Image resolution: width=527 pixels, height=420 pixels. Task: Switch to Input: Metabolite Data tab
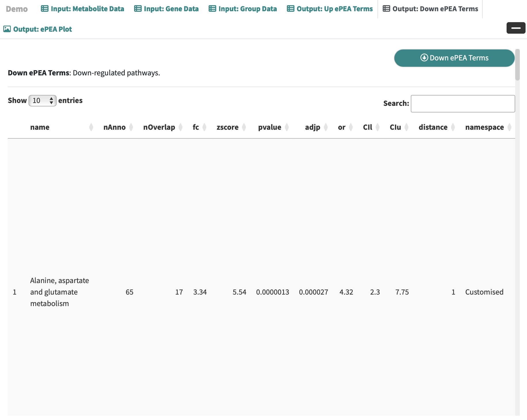[83, 9]
